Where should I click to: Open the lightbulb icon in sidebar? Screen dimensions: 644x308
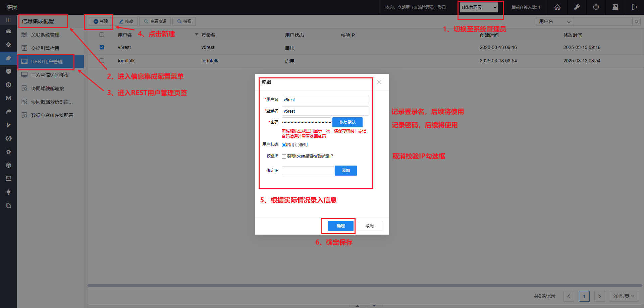8,192
